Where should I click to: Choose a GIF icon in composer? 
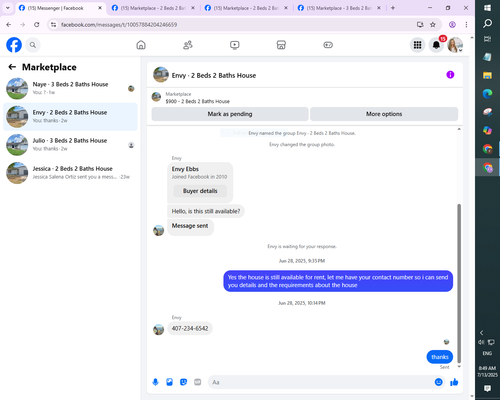[198, 382]
